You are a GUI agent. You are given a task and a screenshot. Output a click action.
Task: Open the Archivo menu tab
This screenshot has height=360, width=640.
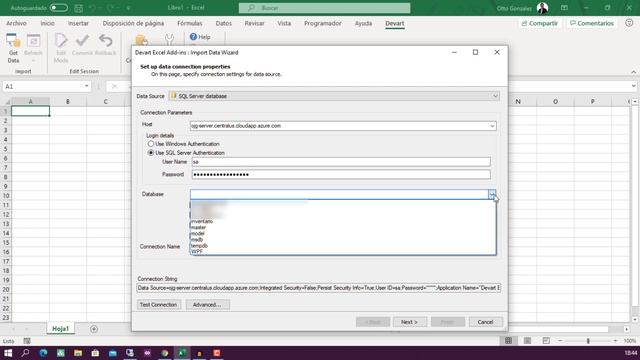16,23
